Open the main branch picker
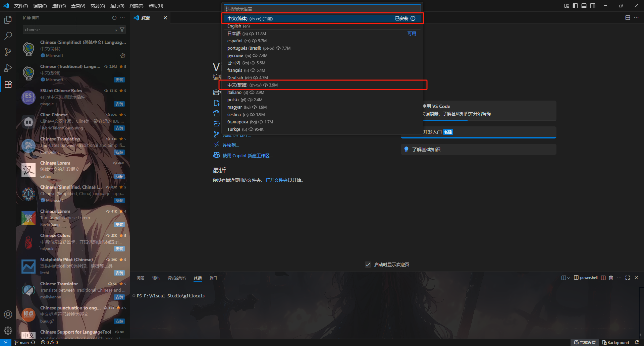This screenshot has width=644, height=346. pyautogui.click(x=21, y=342)
